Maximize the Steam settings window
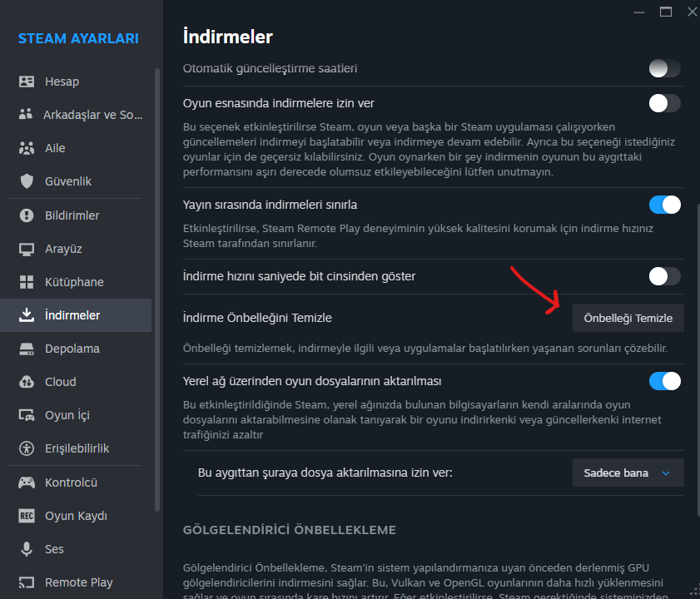The height and width of the screenshot is (599, 700). (x=666, y=12)
